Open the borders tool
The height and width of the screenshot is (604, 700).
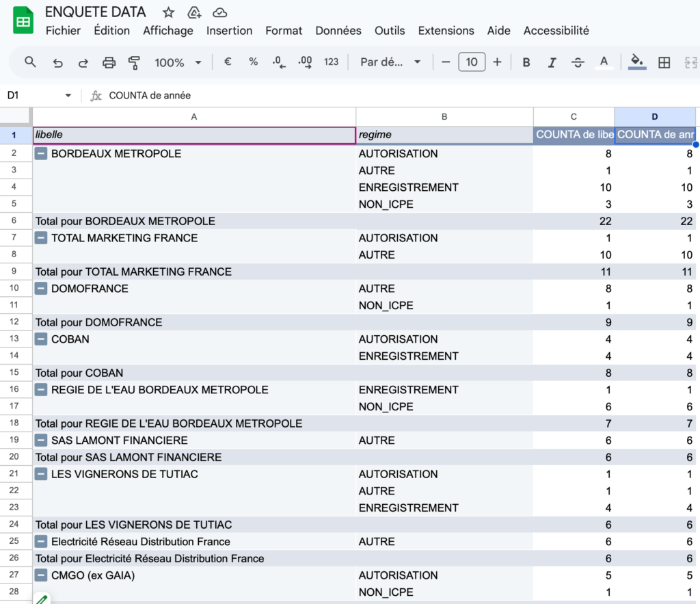(x=664, y=62)
